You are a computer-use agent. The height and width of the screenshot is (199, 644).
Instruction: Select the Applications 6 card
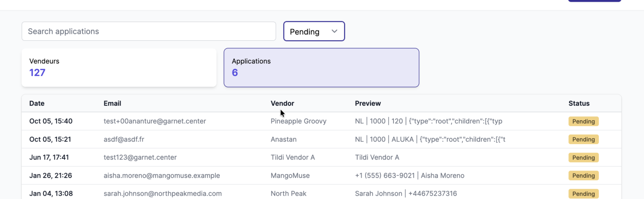(x=321, y=67)
